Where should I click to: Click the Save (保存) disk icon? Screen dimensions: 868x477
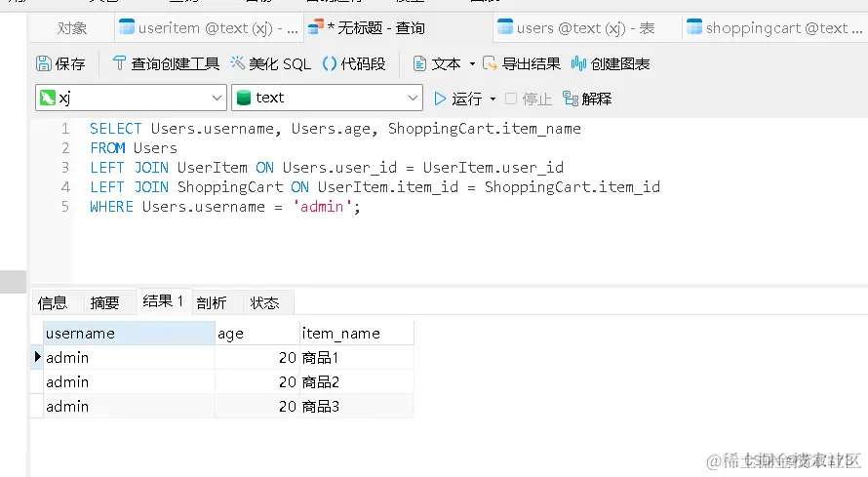[43, 63]
